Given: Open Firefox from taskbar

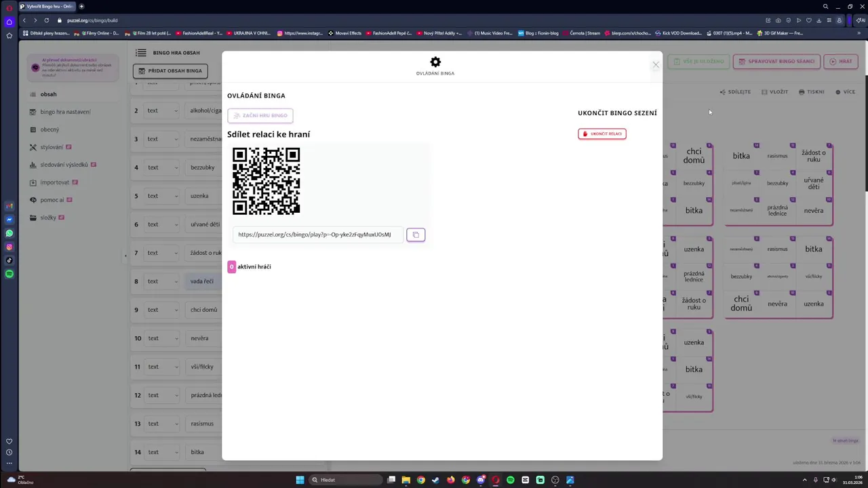Looking at the screenshot, I should point(450,480).
